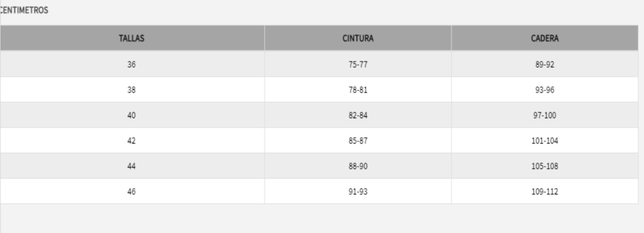Click the 85-87 waist value

click(358, 141)
